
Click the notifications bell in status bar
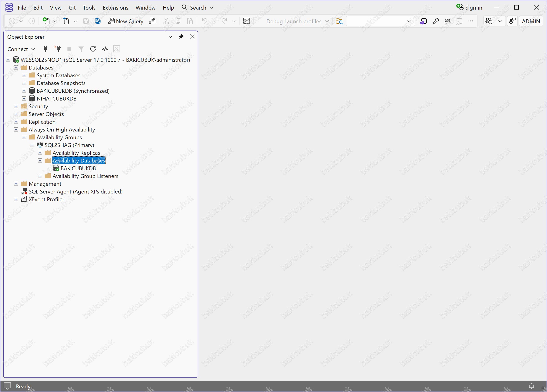(x=531, y=386)
